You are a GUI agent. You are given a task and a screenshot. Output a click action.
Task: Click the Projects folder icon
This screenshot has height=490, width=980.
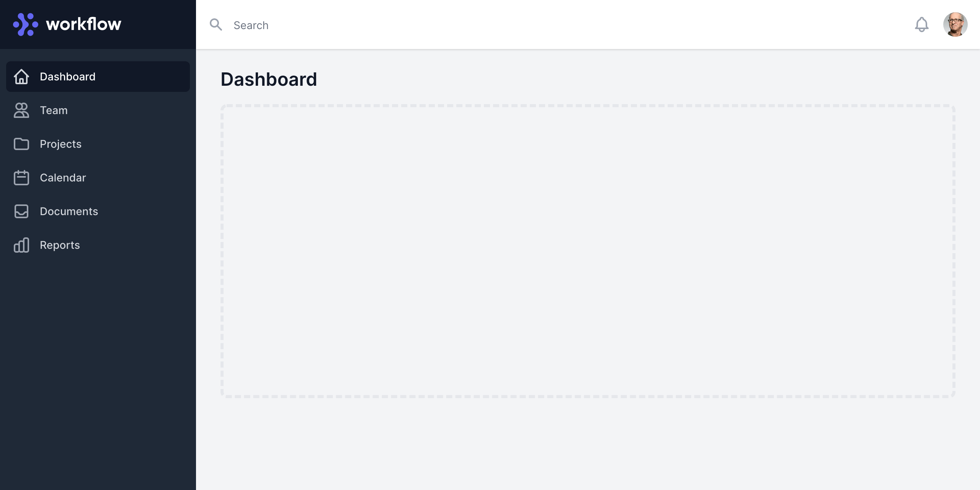click(21, 144)
